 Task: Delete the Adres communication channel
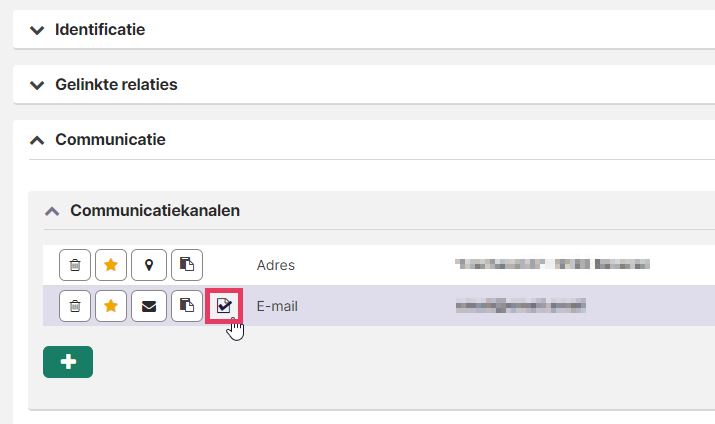tap(75, 265)
